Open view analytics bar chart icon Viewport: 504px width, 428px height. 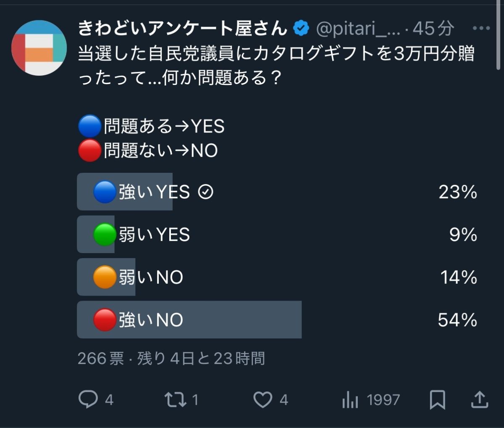click(x=350, y=400)
